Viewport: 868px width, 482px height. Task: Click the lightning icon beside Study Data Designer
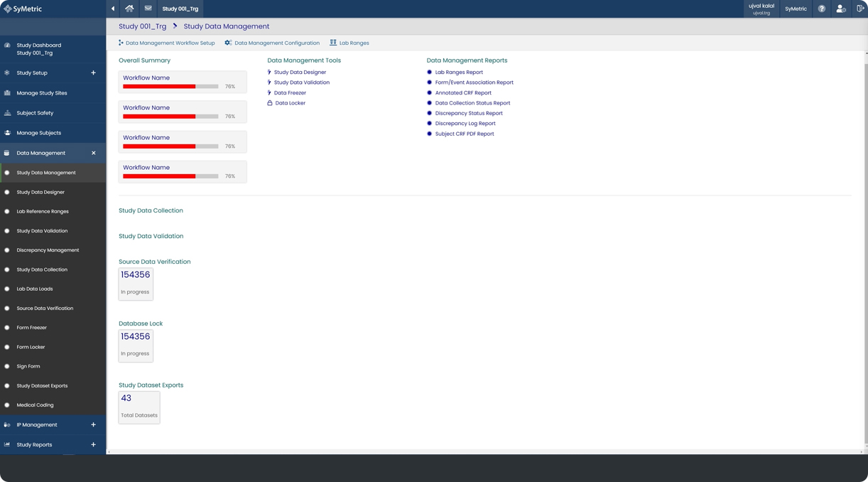click(x=269, y=72)
